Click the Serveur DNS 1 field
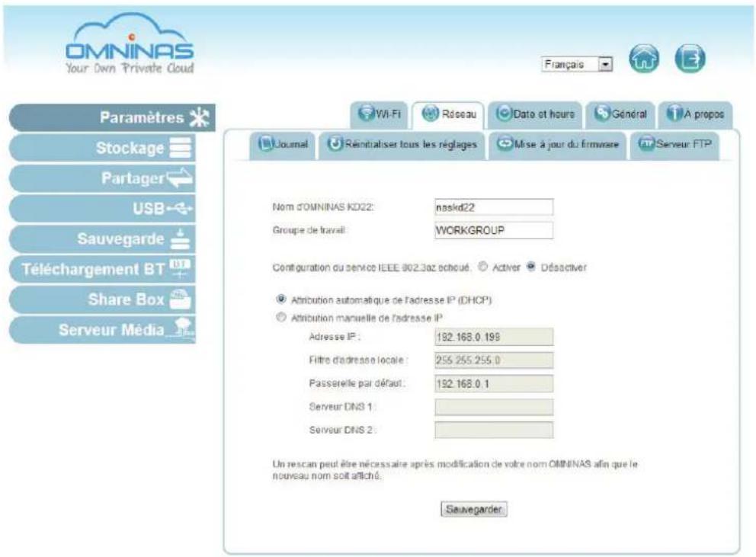 [x=494, y=407]
